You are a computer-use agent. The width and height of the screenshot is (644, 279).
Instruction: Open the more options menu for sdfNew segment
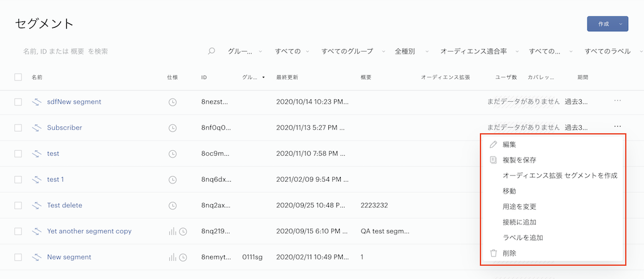click(618, 101)
